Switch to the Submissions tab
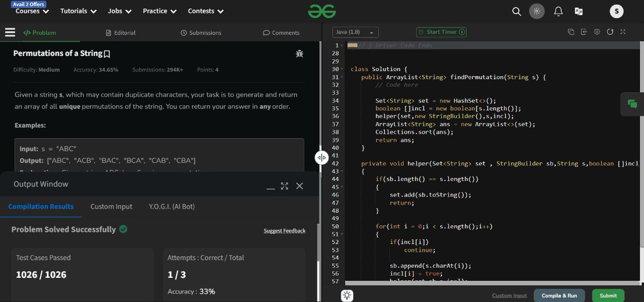 click(x=201, y=33)
